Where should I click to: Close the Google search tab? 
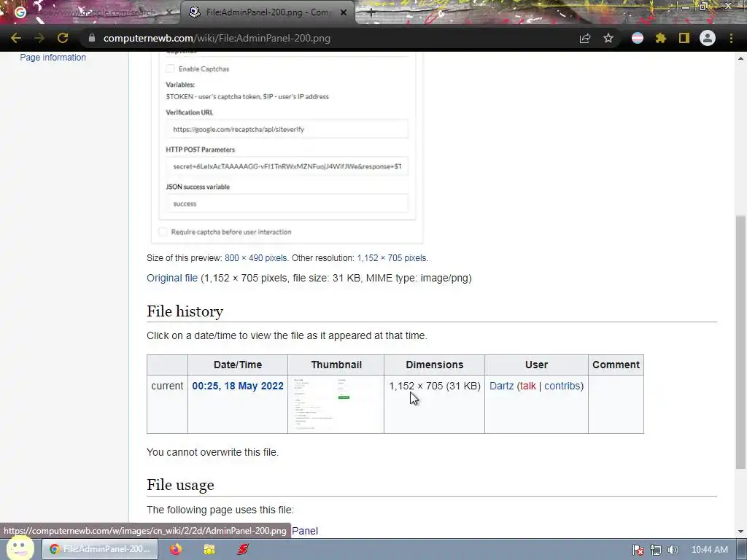point(169,12)
